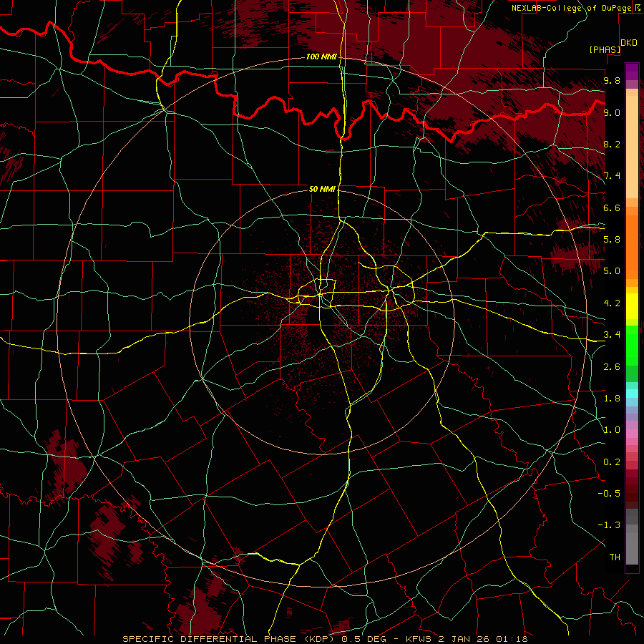This screenshot has height=644, width=644.
Task: Click the 100 NMI range ring label
Action: pyautogui.click(x=321, y=57)
